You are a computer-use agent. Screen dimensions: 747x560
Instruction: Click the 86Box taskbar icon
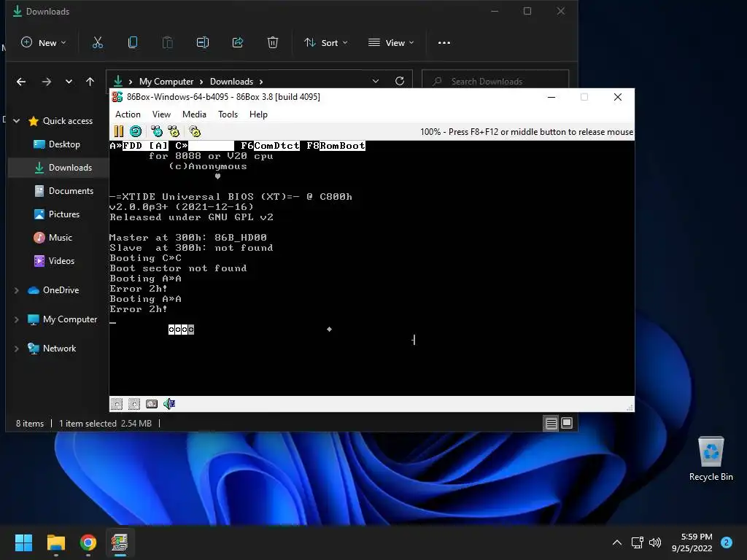(120, 542)
